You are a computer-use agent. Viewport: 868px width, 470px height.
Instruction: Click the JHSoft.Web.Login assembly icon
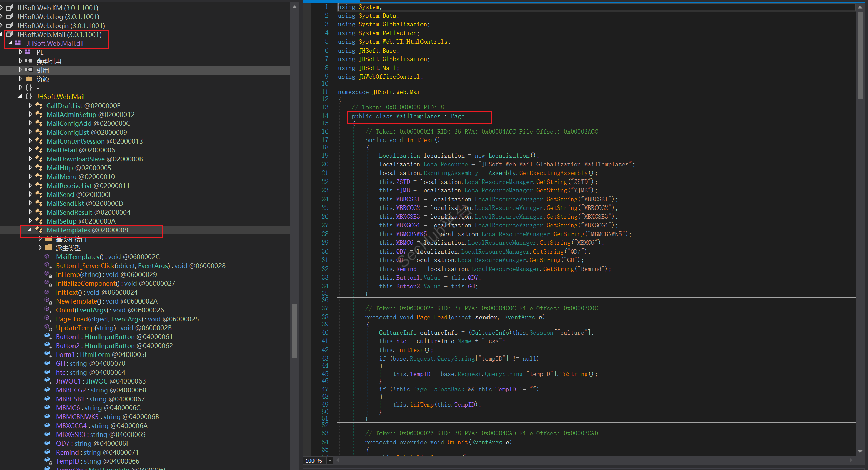click(10, 25)
